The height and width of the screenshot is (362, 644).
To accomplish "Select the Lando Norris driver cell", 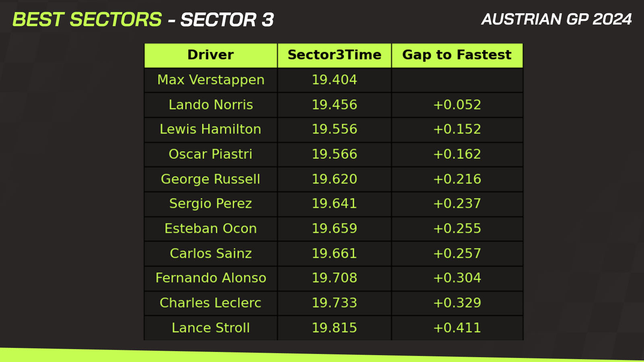I will tap(211, 105).
